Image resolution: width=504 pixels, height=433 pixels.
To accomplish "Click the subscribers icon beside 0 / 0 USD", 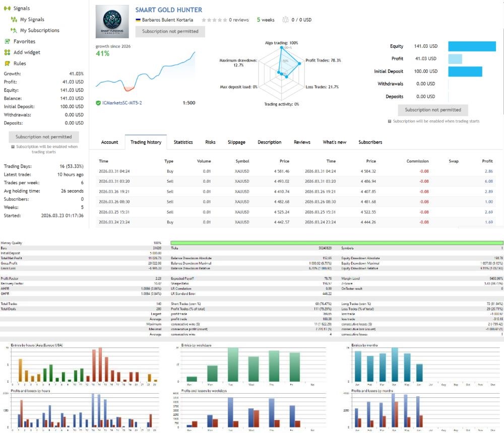I will (x=285, y=20).
